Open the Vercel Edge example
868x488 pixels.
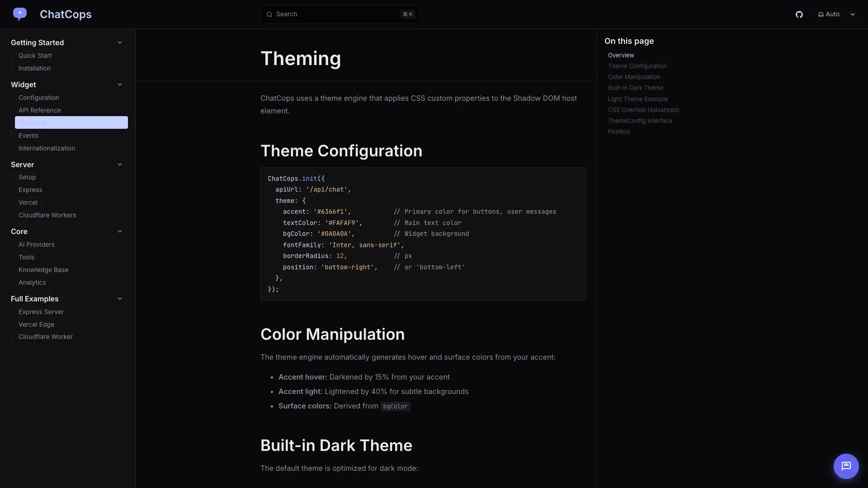[37, 324]
